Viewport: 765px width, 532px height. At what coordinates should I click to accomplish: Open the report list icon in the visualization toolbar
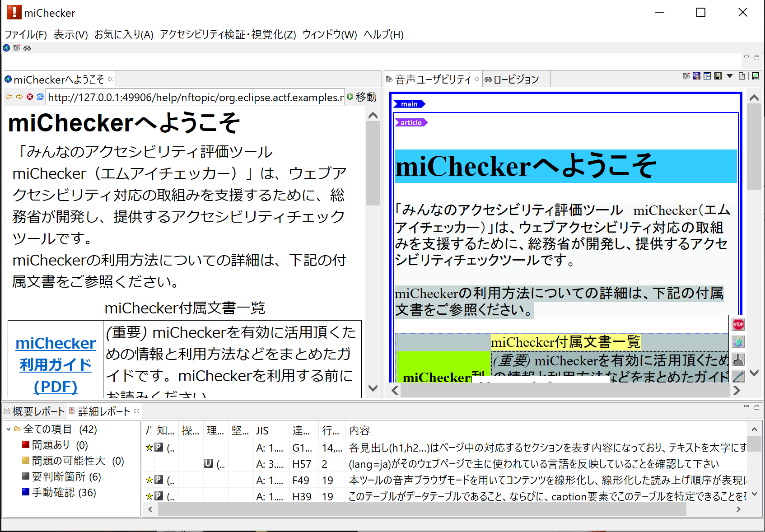707,76
